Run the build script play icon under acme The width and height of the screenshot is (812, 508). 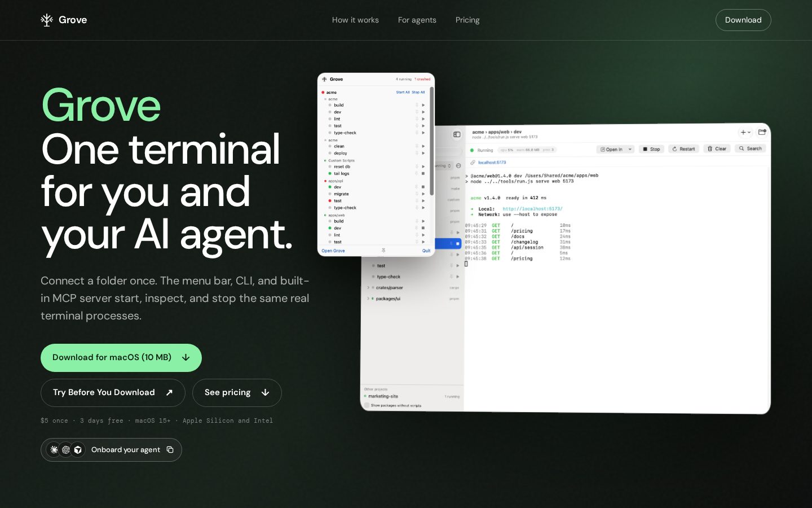pyautogui.click(x=423, y=105)
